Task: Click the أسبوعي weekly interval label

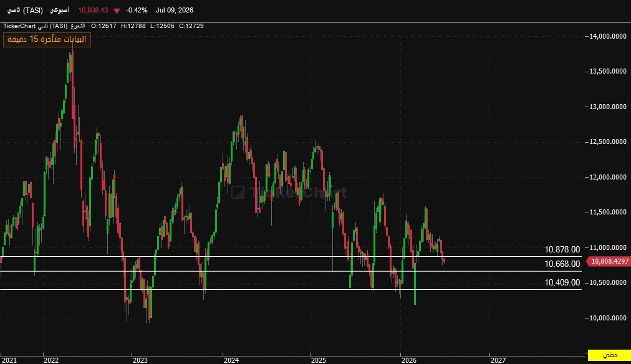Action: [x=60, y=10]
